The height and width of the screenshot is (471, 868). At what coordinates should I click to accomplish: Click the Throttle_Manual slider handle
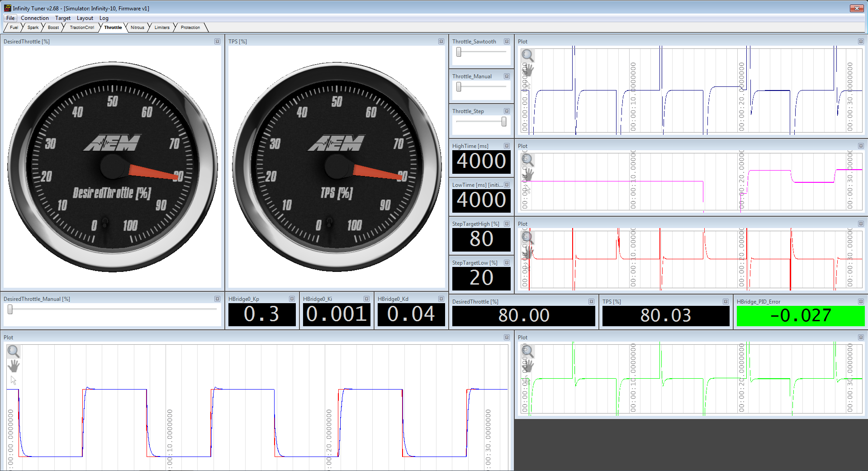pyautogui.click(x=459, y=87)
